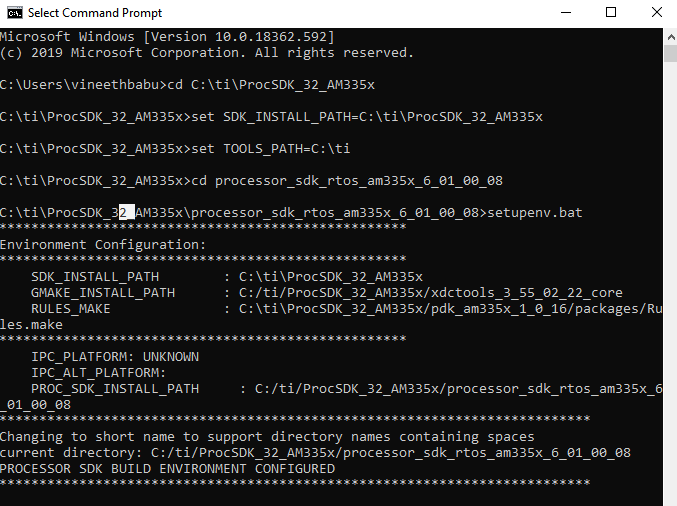Click the Command Prompt icon in title bar
677x506 pixels.
[12, 13]
